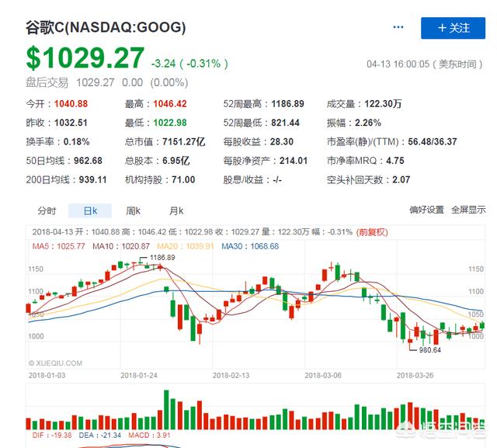Click the 980.64 low marker on chart
The image size is (497, 448).
tap(429, 350)
